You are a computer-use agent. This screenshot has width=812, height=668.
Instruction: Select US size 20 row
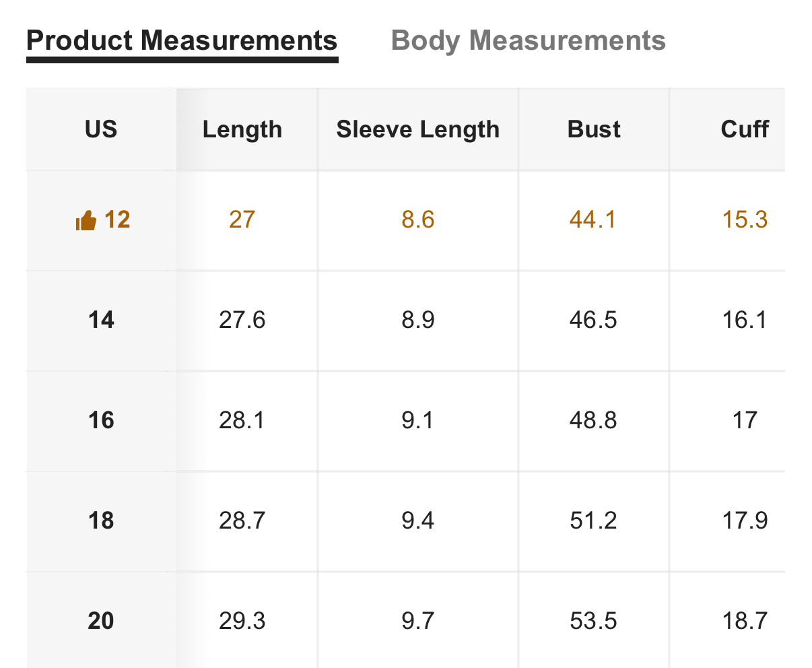(405, 620)
